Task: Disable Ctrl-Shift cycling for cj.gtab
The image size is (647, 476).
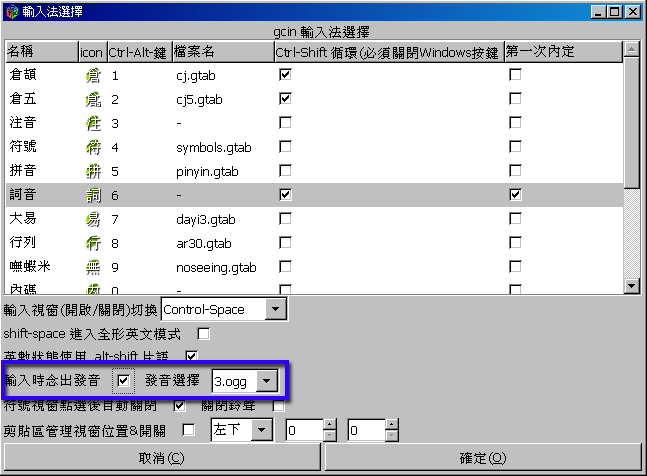Action: [285, 75]
